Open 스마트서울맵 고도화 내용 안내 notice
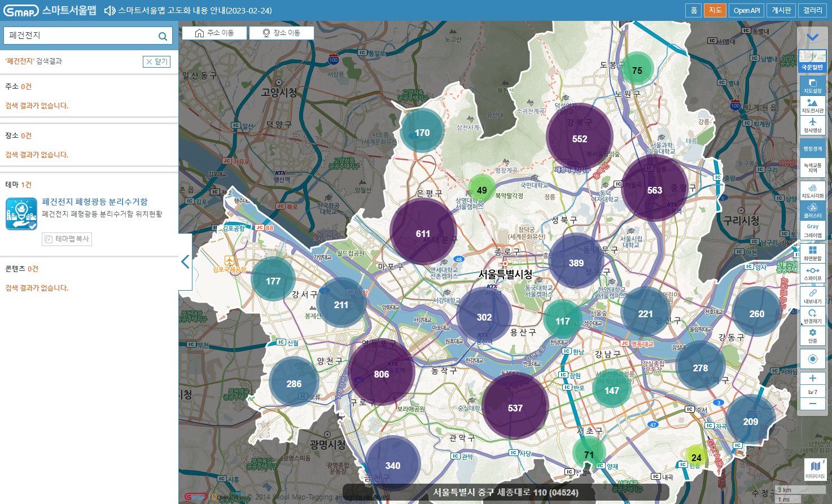The image size is (832, 504). (x=195, y=11)
